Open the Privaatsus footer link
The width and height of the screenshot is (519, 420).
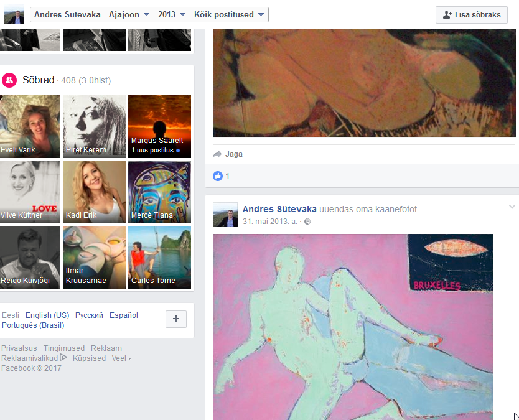point(19,348)
